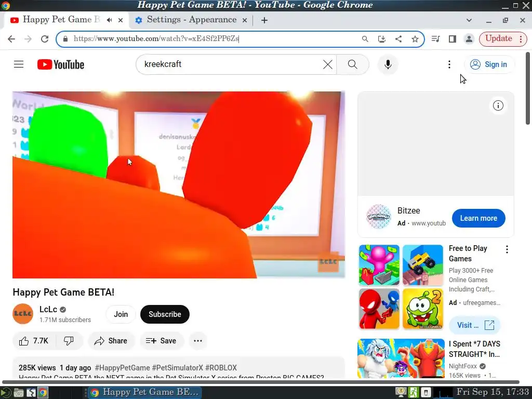The height and width of the screenshot is (399, 532).
Task: Reload the current page
Action: click(45, 39)
